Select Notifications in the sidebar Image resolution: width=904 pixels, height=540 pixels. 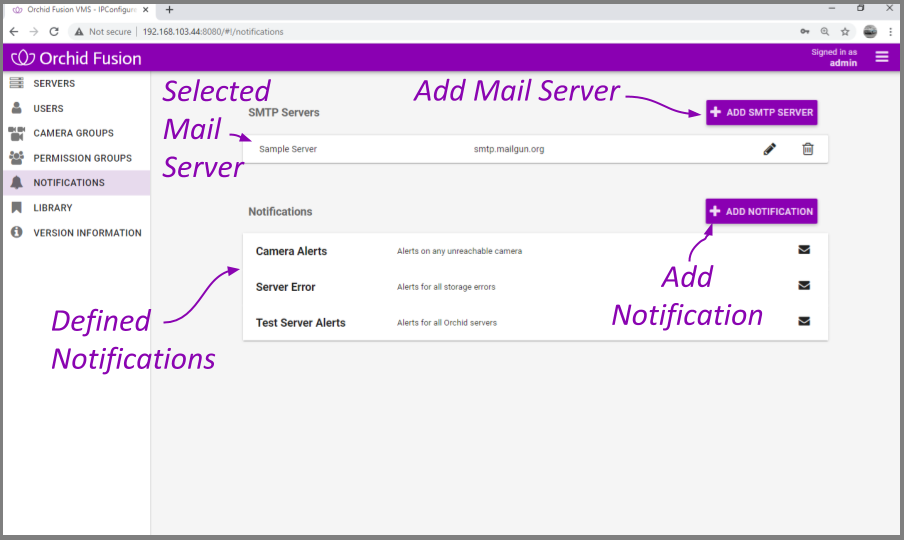77,183
